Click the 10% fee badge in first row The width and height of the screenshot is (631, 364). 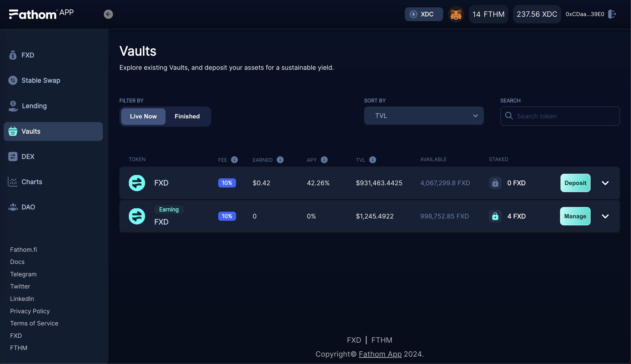point(227,183)
